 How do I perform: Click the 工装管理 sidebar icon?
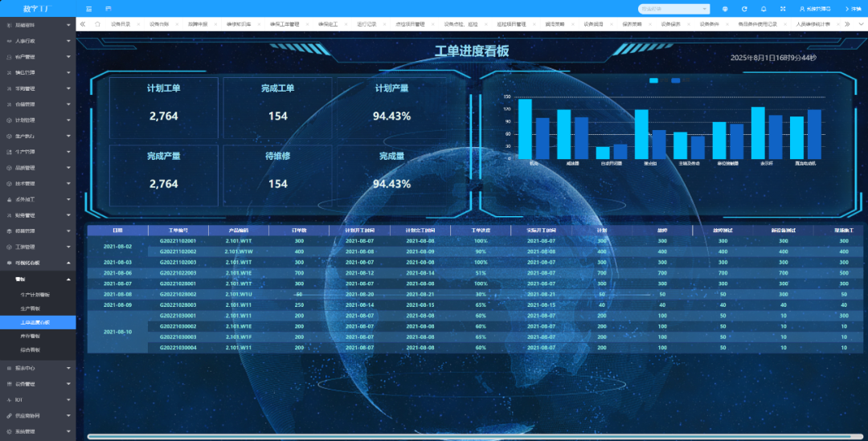(9, 247)
